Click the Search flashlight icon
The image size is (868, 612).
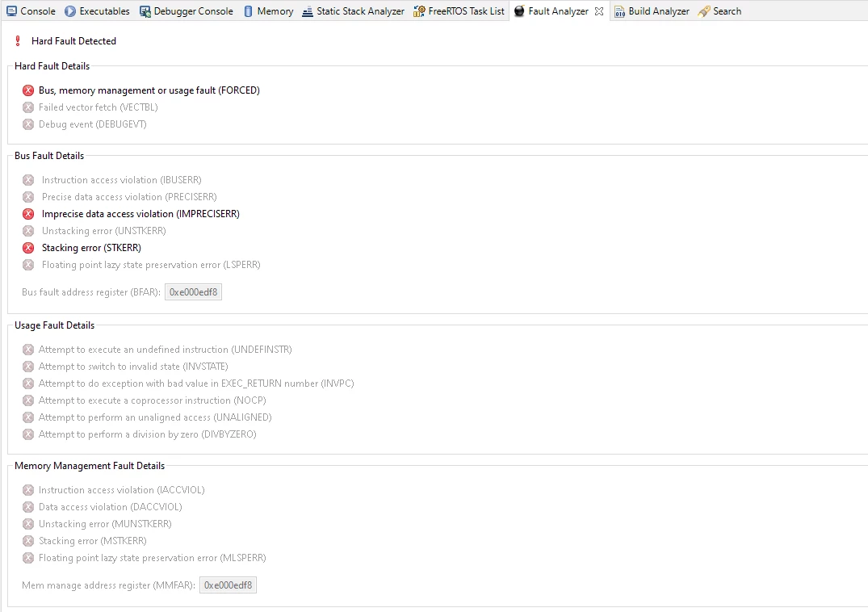click(x=703, y=11)
